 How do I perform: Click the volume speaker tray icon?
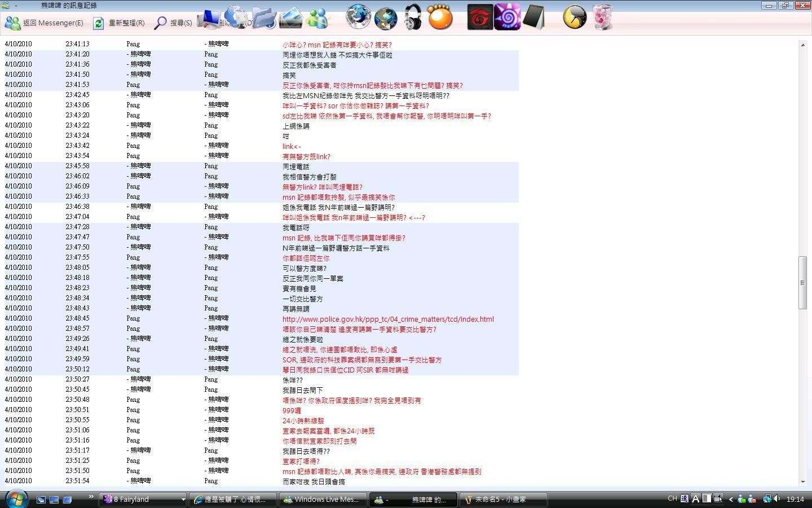tap(777, 499)
